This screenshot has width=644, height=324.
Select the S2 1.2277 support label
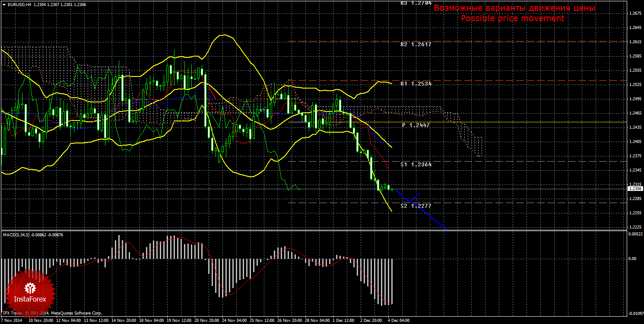click(416, 206)
